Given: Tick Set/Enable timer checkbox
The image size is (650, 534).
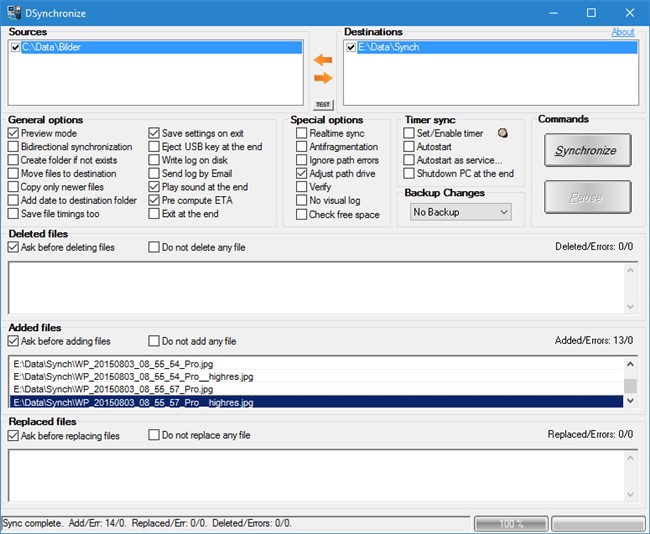Looking at the screenshot, I should pyautogui.click(x=409, y=133).
